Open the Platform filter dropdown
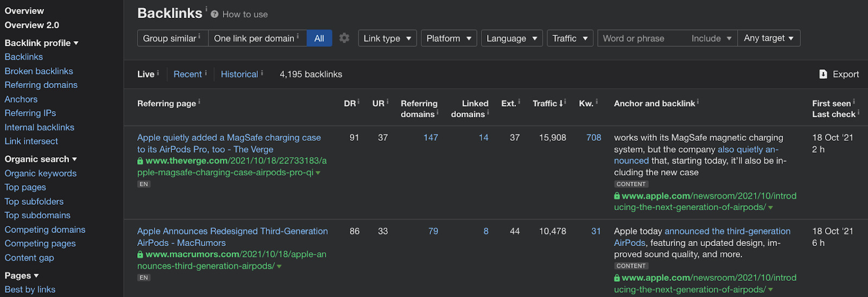Screen dimensions: 868x297 (449, 39)
